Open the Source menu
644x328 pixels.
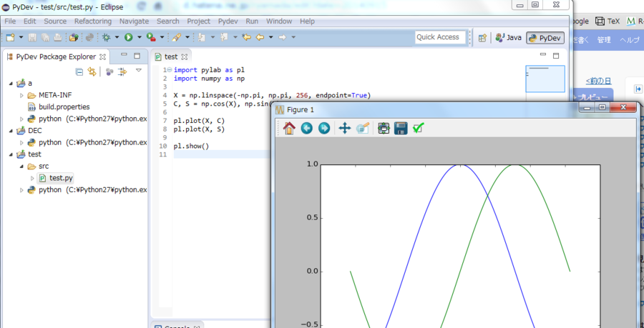(55, 21)
